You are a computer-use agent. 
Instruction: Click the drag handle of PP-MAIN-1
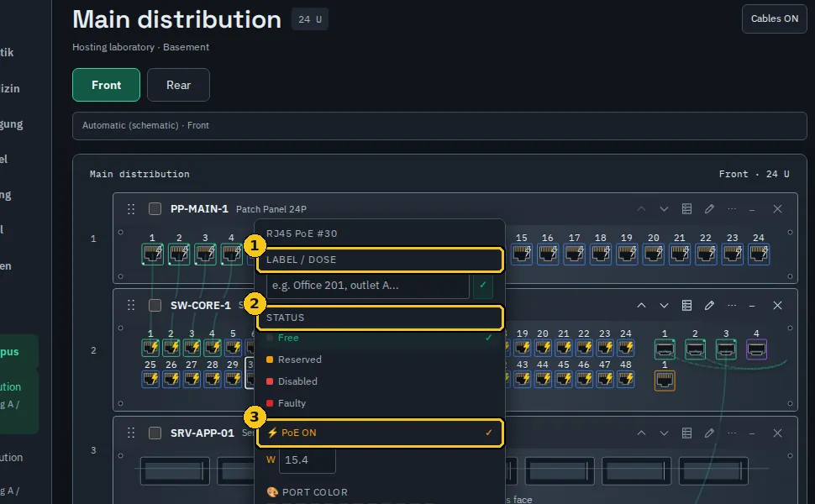tap(131, 209)
